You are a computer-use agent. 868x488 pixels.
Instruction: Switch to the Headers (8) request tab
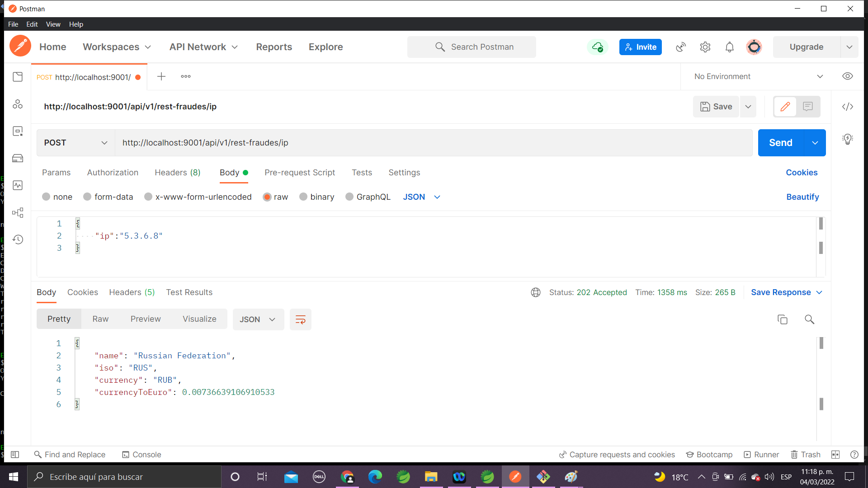pyautogui.click(x=178, y=173)
